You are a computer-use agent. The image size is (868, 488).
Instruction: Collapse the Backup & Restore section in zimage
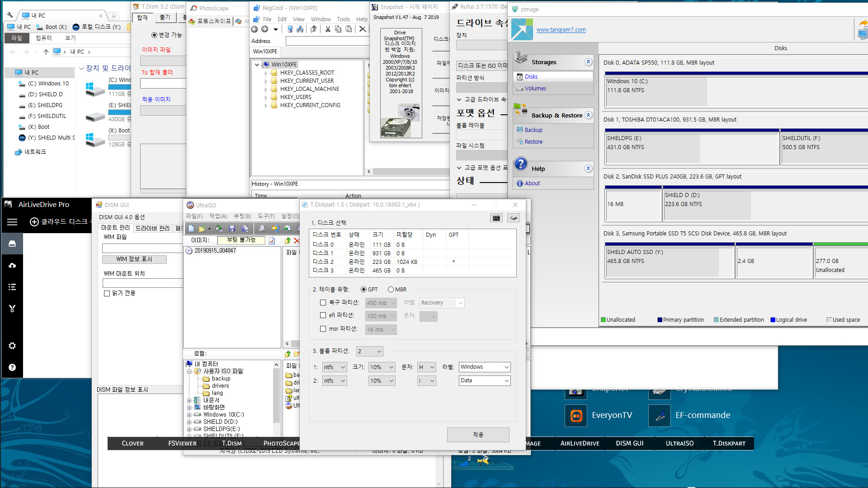click(588, 115)
